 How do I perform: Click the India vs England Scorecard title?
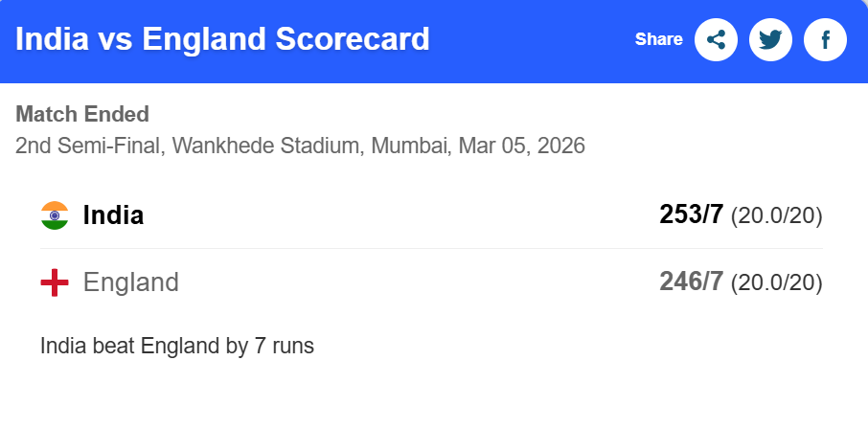point(222,40)
